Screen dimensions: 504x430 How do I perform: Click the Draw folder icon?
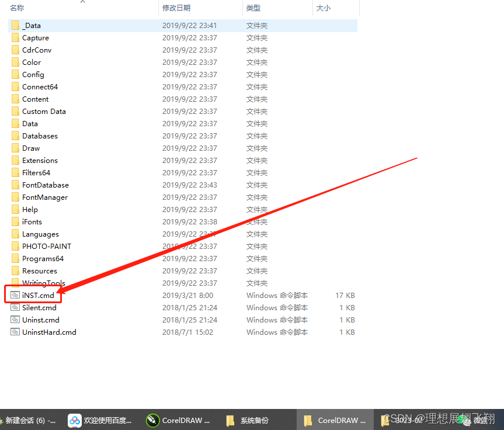click(x=15, y=148)
